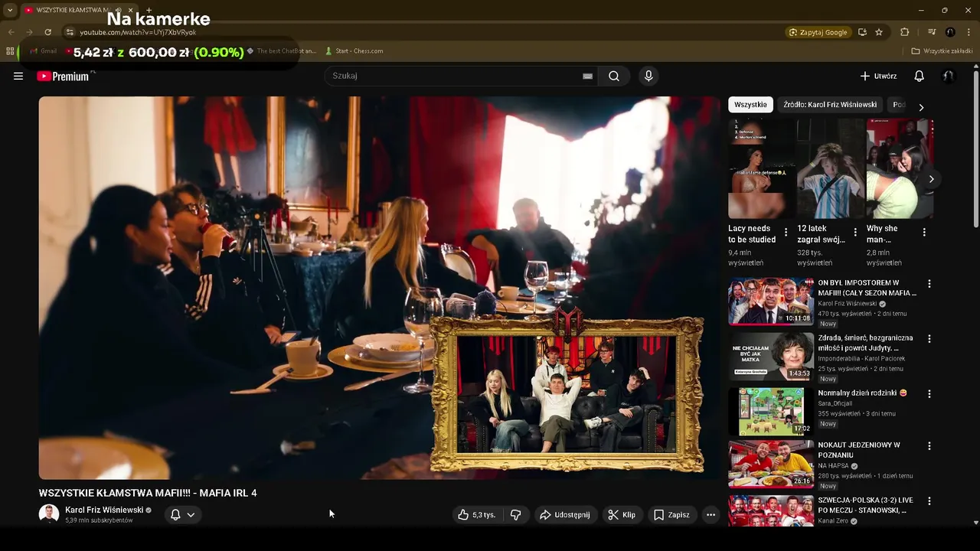
Task: Go to YouTube Premium home logo
Action: tap(64, 76)
